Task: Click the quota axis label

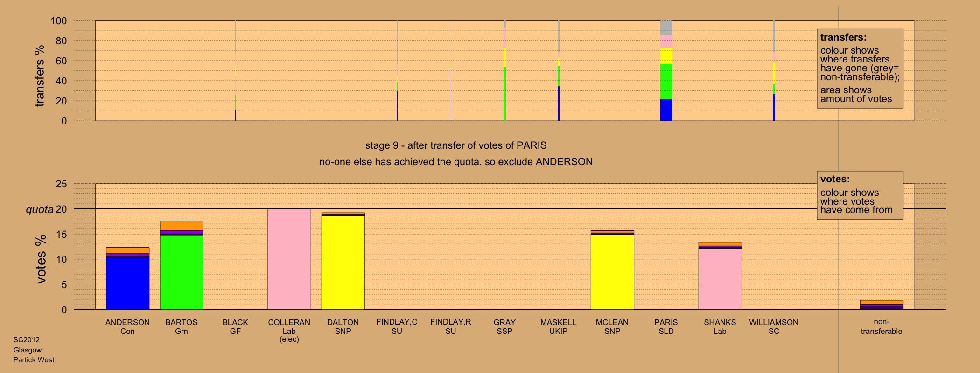Action: (40, 209)
